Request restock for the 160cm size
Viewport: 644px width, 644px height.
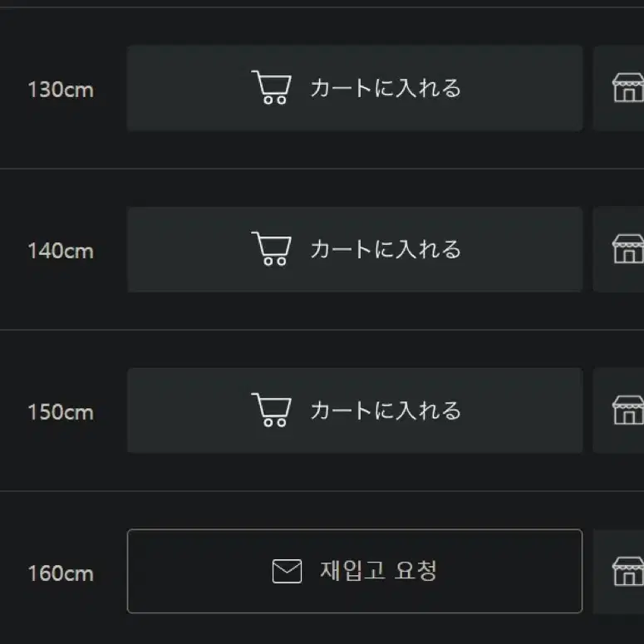click(x=355, y=572)
